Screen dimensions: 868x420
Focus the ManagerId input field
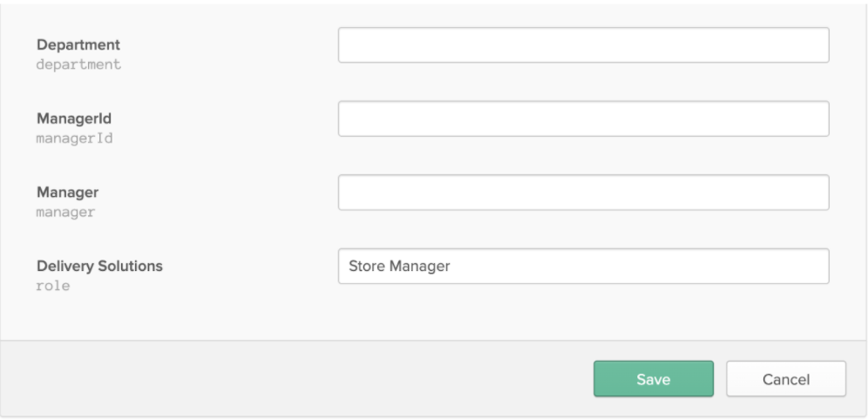[x=584, y=119]
